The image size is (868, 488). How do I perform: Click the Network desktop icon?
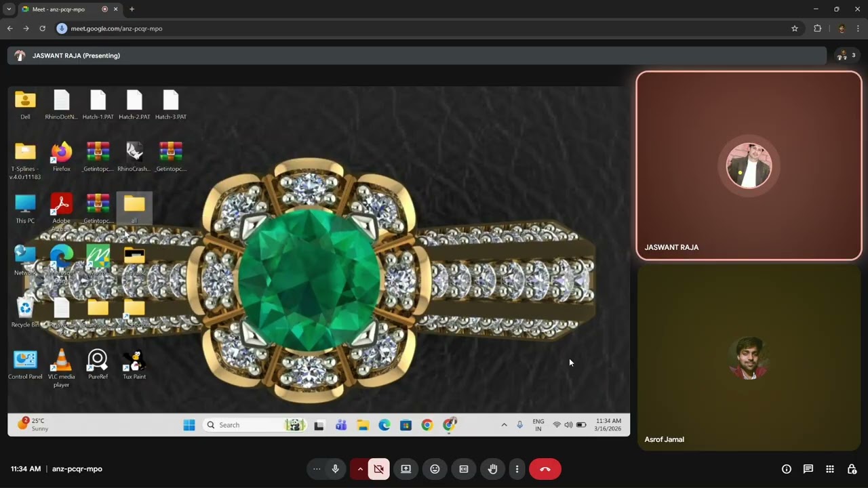pyautogui.click(x=25, y=261)
